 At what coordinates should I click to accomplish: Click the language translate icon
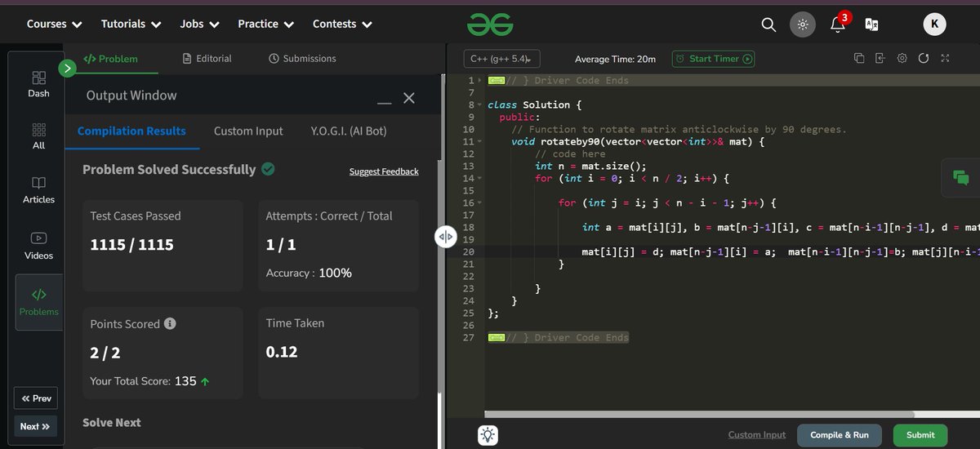pos(871,24)
